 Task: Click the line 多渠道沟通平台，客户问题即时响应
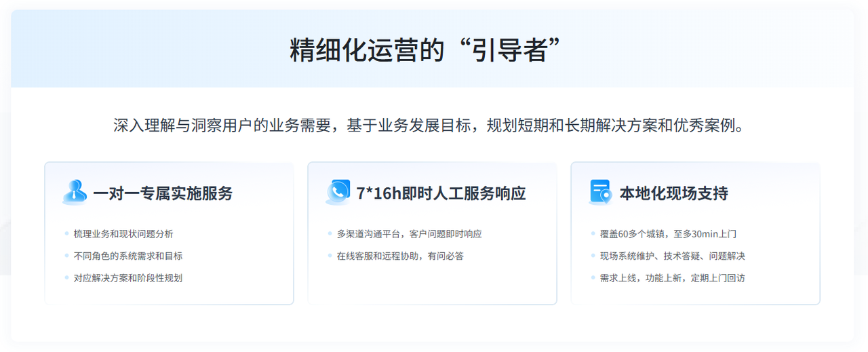[x=409, y=234]
